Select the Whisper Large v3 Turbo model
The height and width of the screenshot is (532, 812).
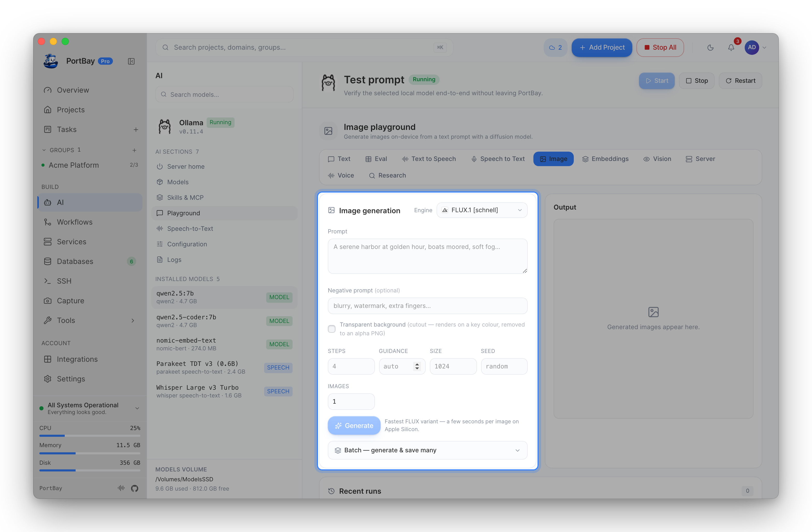224,391
